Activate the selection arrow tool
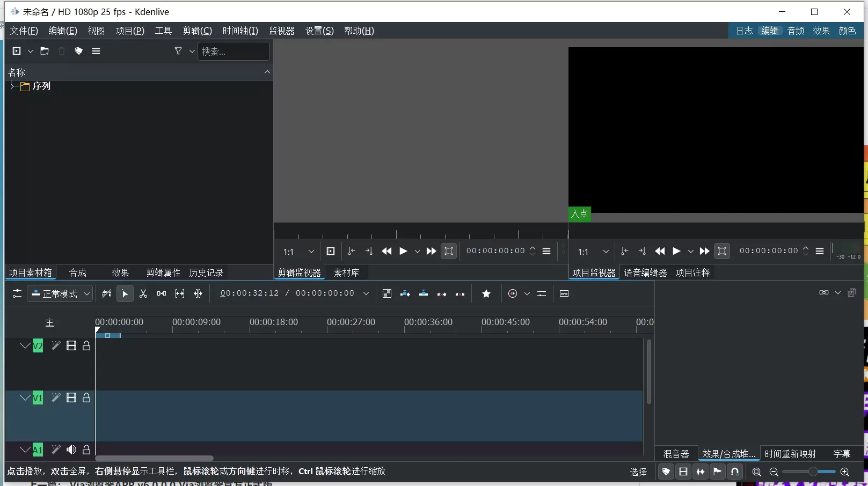 (x=125, y=293)
